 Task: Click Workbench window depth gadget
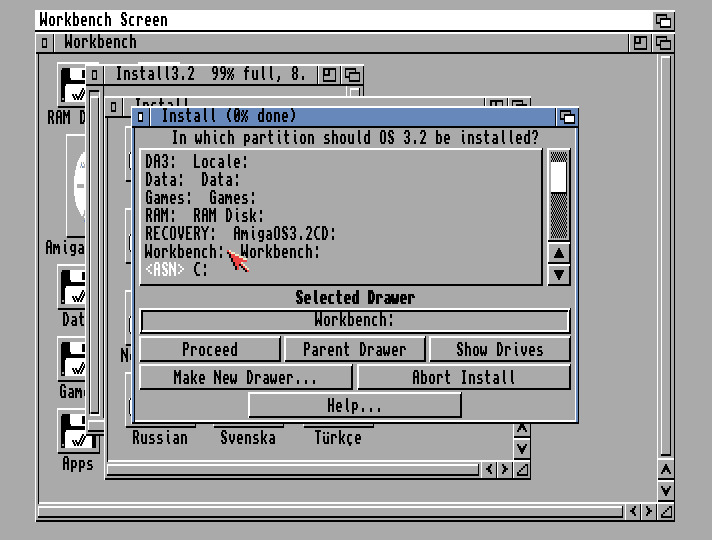coord(663,43)
